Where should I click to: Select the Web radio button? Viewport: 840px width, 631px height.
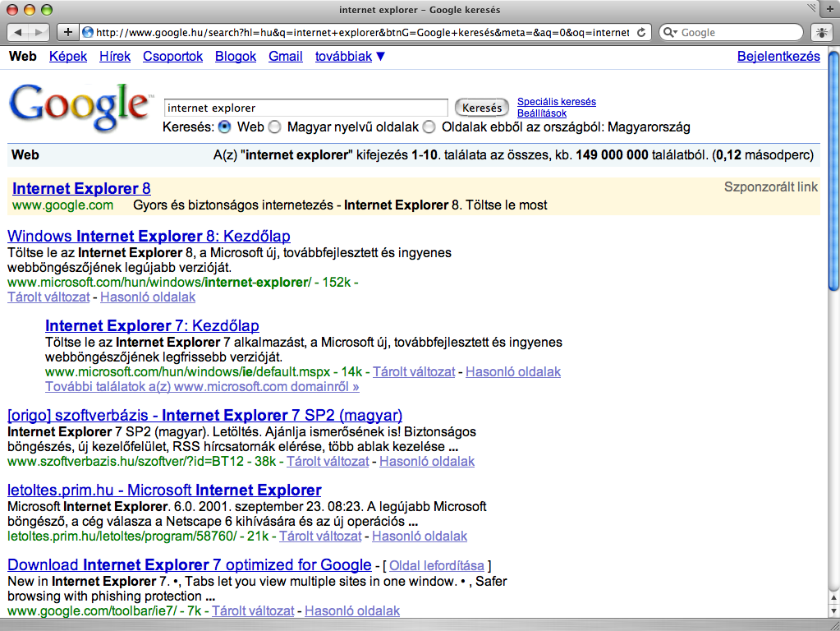[224, 127]
